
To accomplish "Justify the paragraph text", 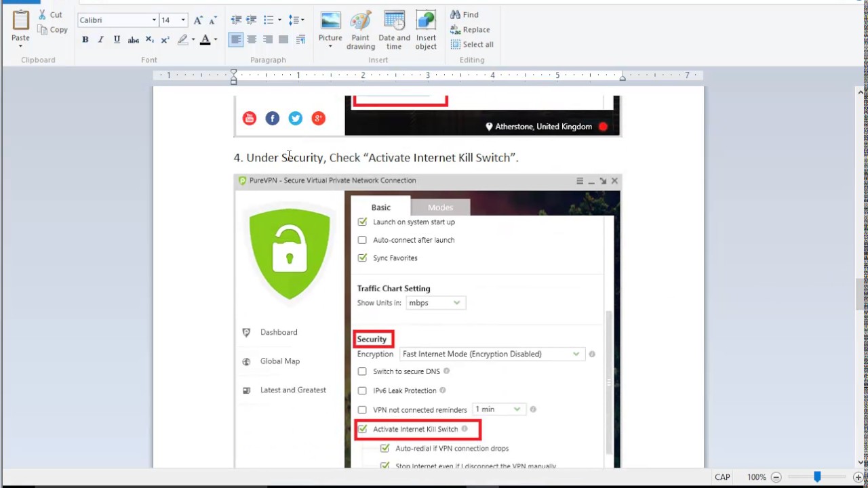I will coord(283,40).
